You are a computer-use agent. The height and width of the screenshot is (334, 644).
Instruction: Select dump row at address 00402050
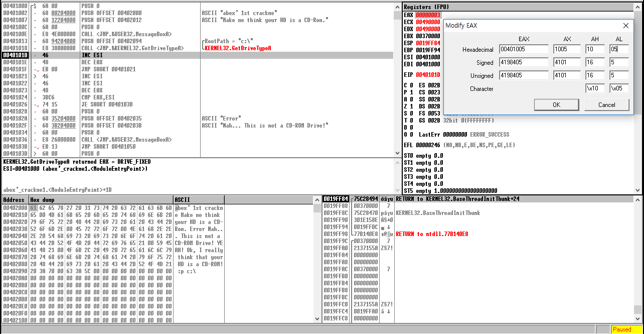pos(113,243)
